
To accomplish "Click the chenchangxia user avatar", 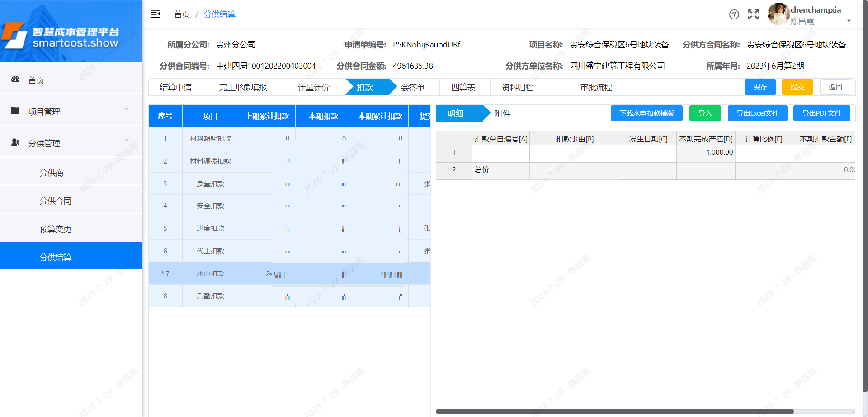I will [778, 14].
